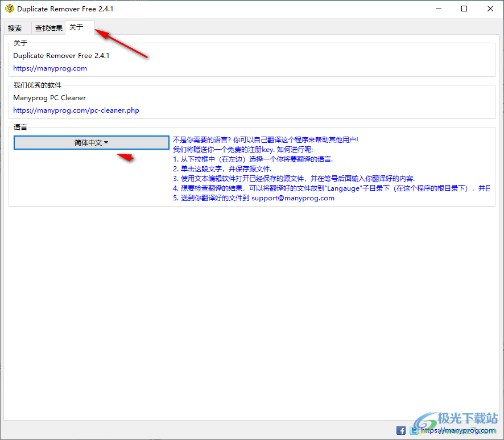Click the '我们将赠送你一个免费的注册key' line
Screen dimensions: 504x440
click(243, 150)
